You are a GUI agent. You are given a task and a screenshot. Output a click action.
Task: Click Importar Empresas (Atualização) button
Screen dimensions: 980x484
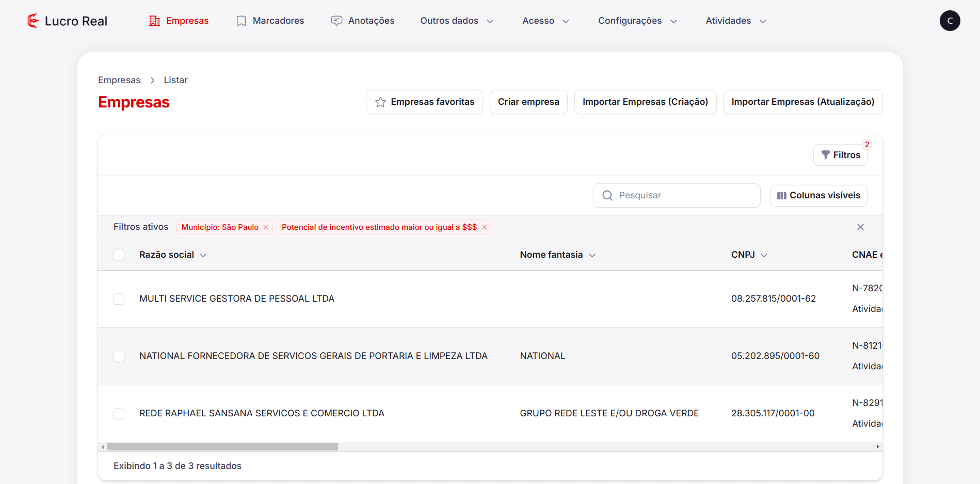click(802, 102)
